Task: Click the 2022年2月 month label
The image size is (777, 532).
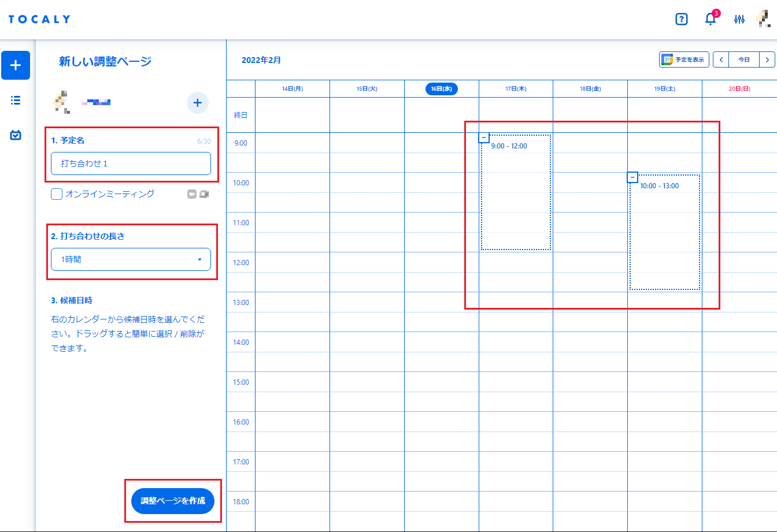Action: pyautogui.click(x=261, y=60)
